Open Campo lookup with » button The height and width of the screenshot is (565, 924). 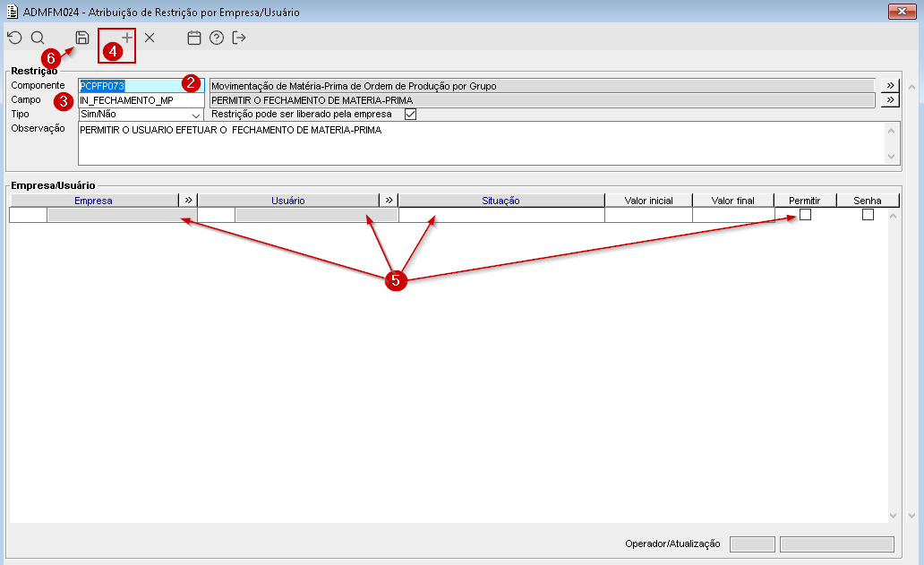[x=890, y=100]
